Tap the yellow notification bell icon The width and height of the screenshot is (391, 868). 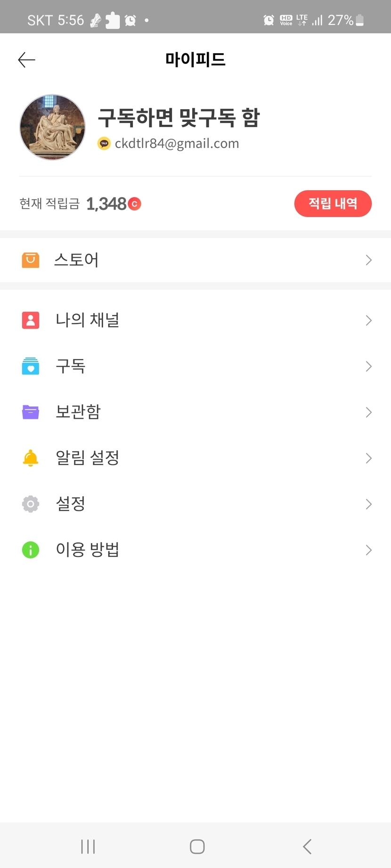[31, 458]
